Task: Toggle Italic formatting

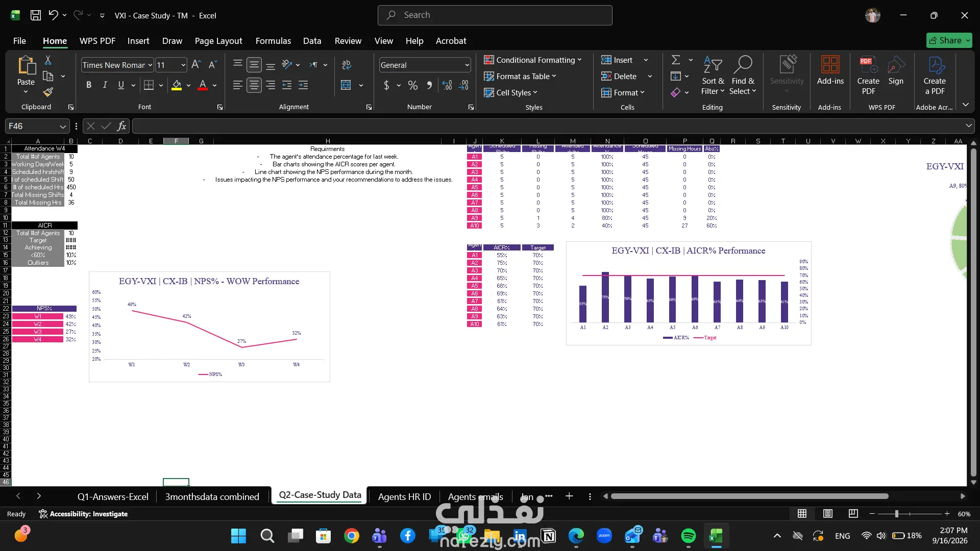Action: point(105,85)
